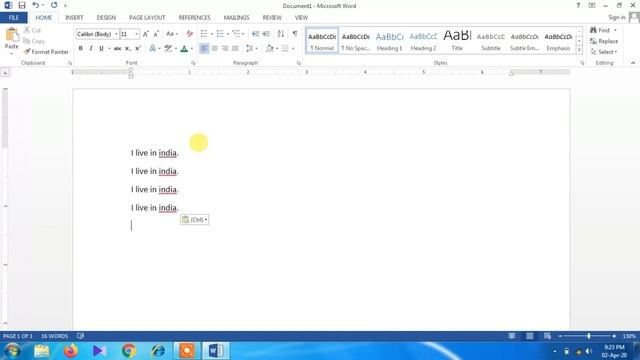
Task: Toggle Bold formatting
Action: (80, 49)
